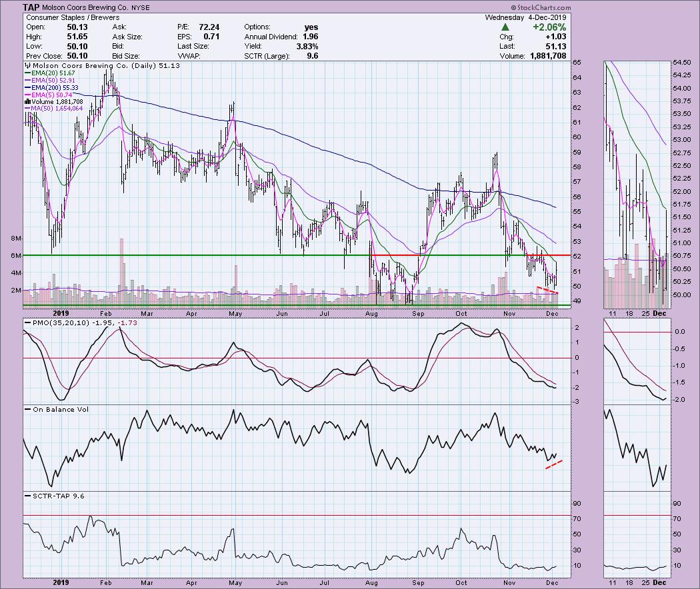Image resolution: width=700 pixels, height=589 pixels.
Task: Click the 'Bid Size:' label
Action: pos(127,56)
